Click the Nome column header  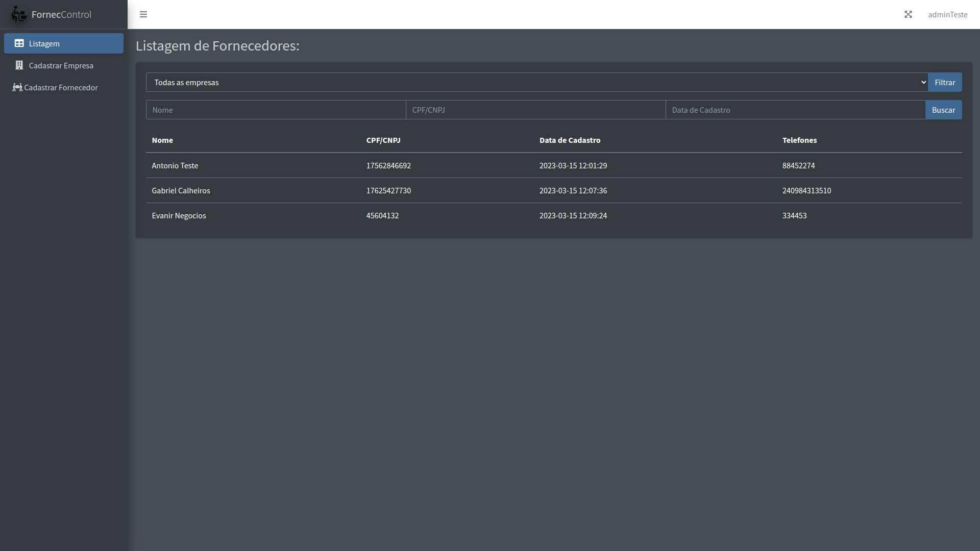(x=162, y=140)
